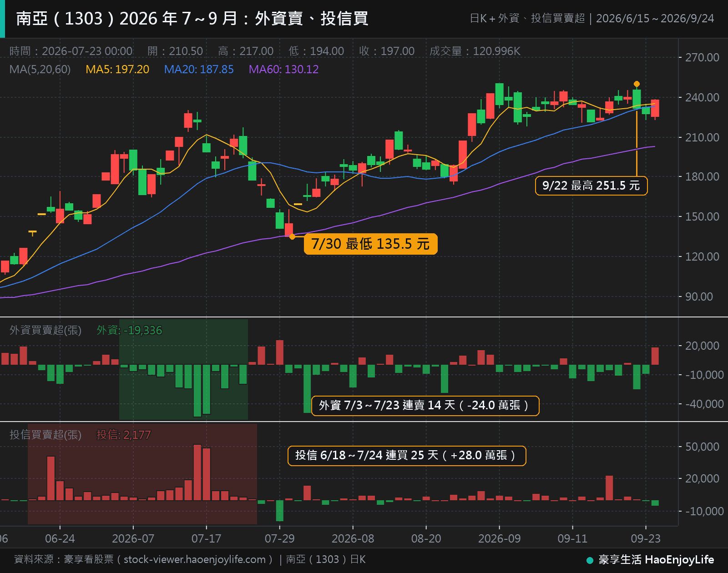Viewport: 728px width, 573px height.
Task: Click the 08-20 date axis label
Action: coord(426,539)
